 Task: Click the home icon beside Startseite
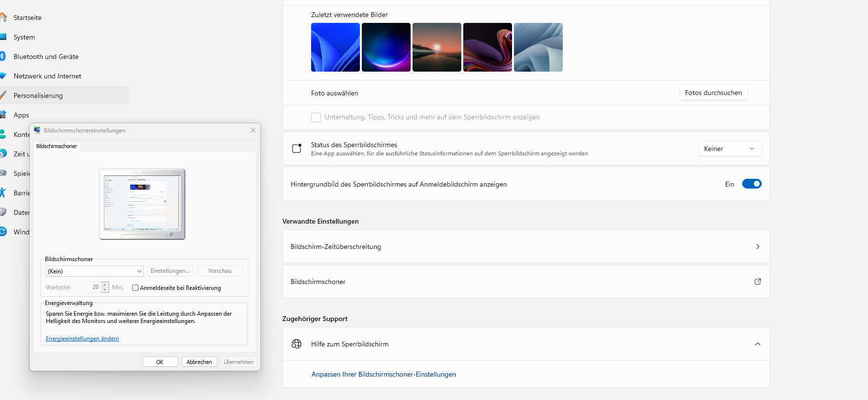point(3,18)
